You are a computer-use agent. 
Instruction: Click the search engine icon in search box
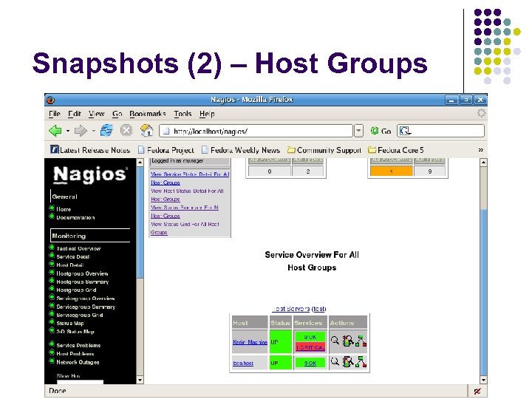point(405,131)
